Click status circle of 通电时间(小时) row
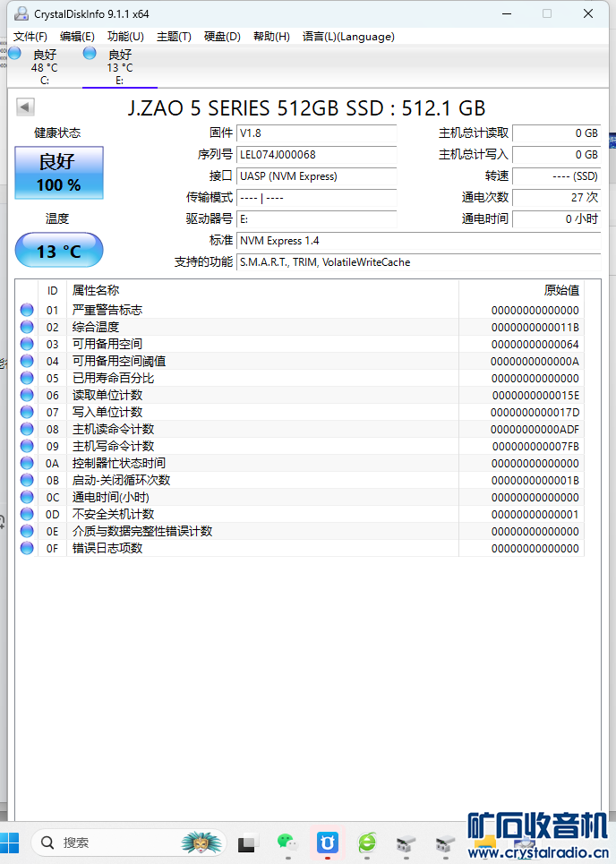 pyautogui.click(x=27, y=497)
